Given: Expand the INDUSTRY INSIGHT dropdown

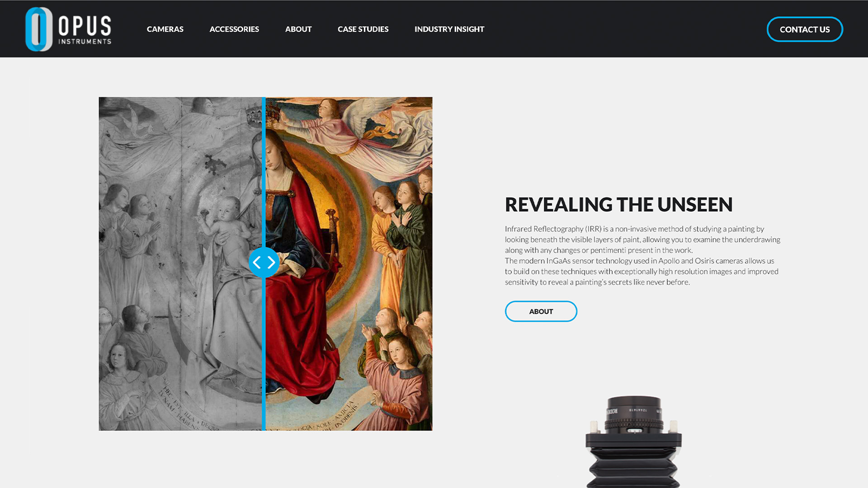Looking at the screenshot, I should (x=449, y=28).
